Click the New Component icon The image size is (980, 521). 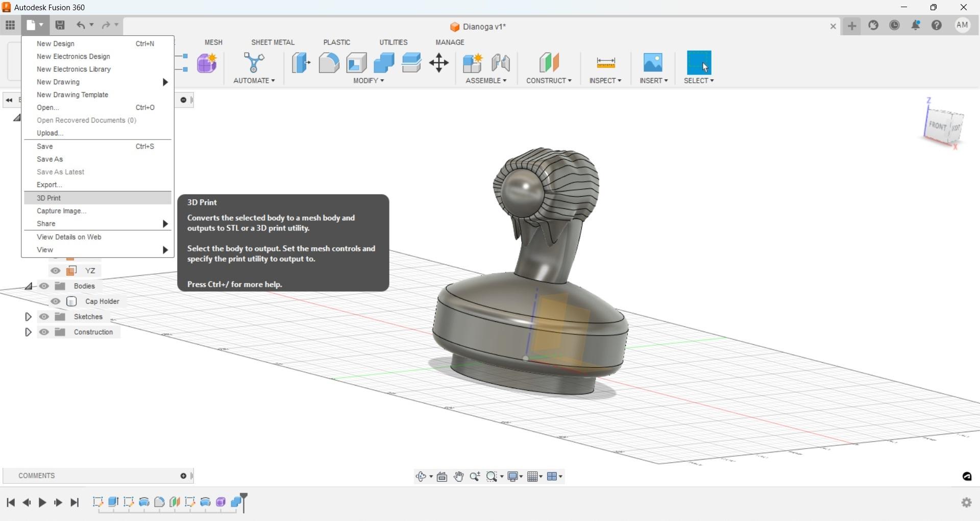pyautogui.click(x=473, y=63)
